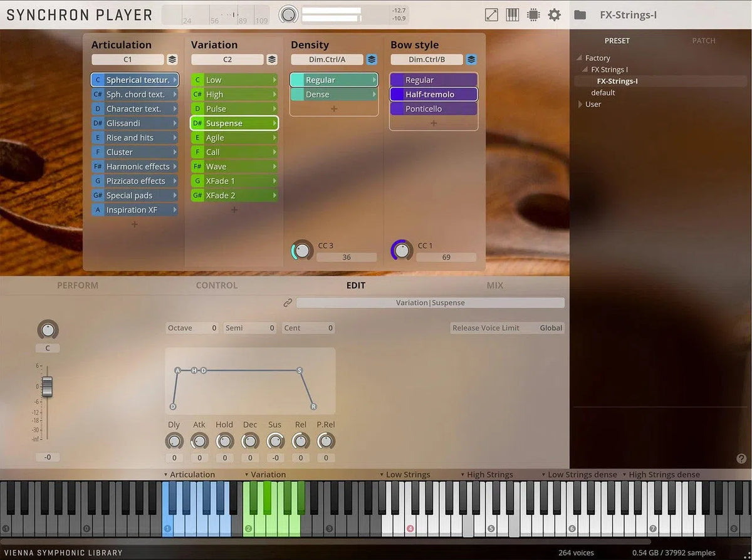
Task: Open the folder icon beside FX-Strings-I
Action: (582, 14)
